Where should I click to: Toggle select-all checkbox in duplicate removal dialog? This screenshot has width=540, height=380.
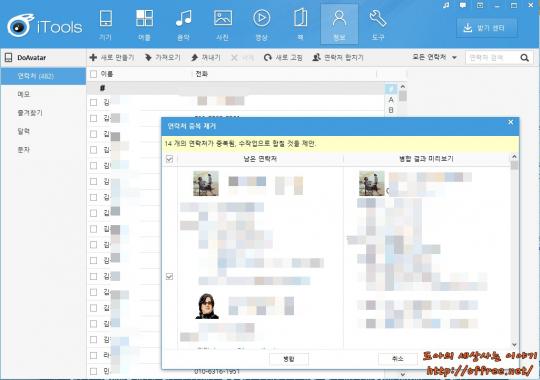tap(169, 159)
